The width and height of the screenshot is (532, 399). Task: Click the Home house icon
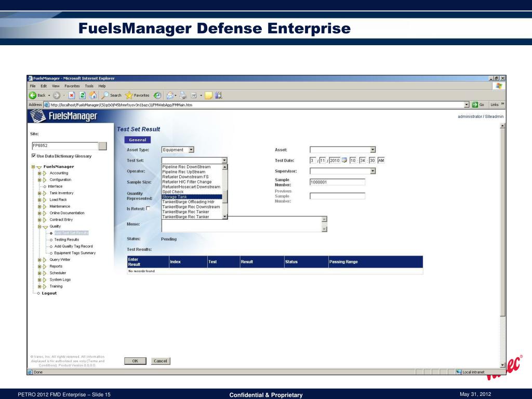pyautogui.click(x=92, y=96)
